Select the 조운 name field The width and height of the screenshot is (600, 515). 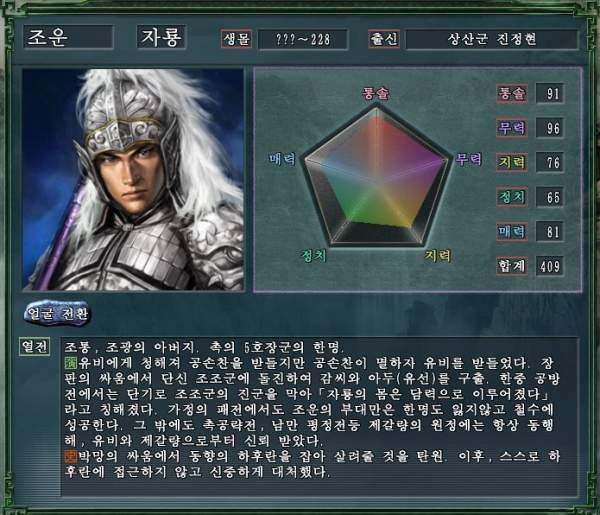coord(68,37)
